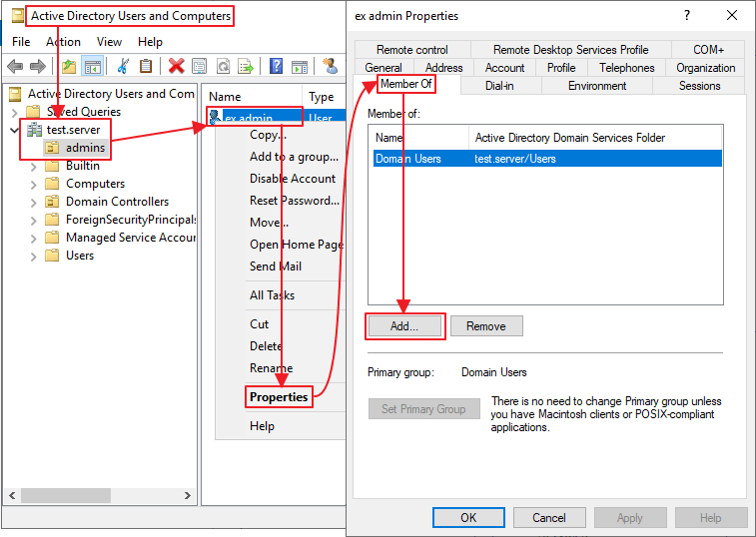Click the Export List toolbar icon
756x537 pixels.
point(246,66)
